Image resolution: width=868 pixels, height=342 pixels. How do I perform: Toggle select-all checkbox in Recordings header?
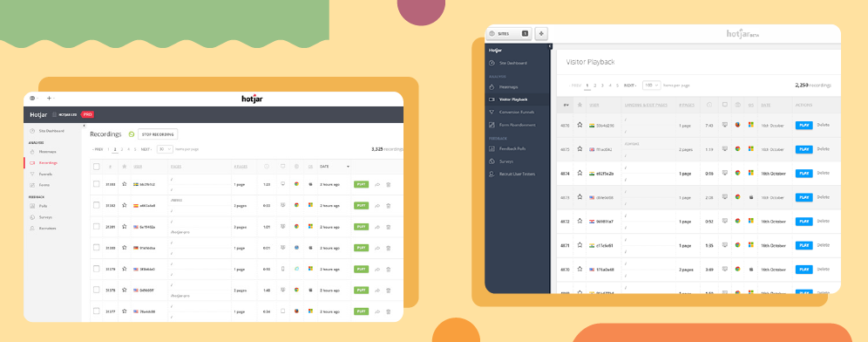[x=97, y=167]
